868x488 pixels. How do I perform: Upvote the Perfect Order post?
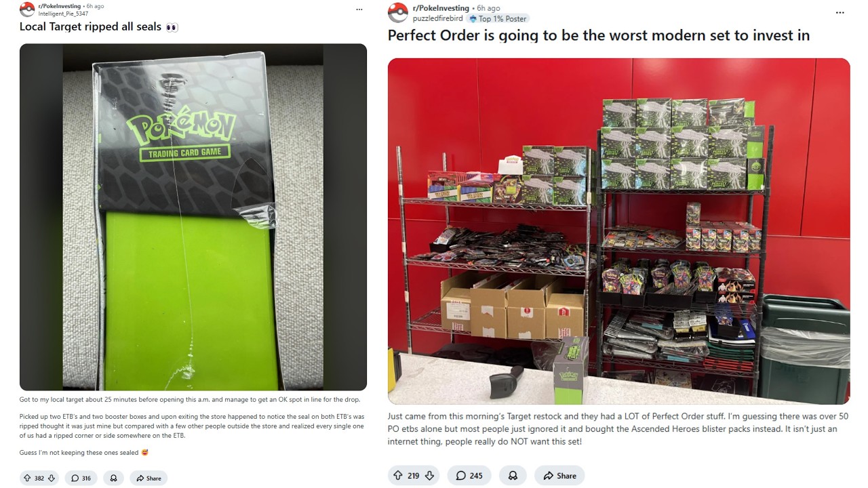point(398,475)
